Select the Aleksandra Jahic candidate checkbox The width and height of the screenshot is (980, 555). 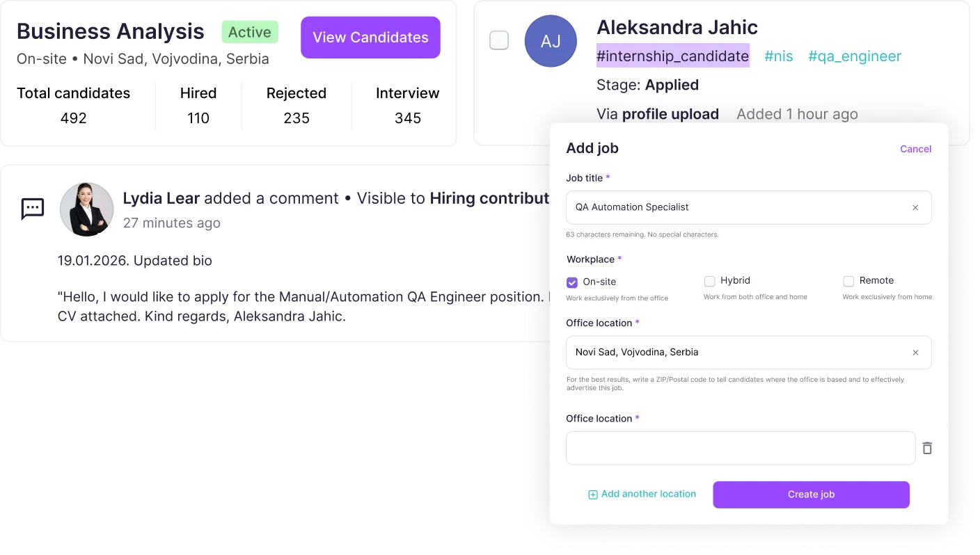click(x=499, y=40)
